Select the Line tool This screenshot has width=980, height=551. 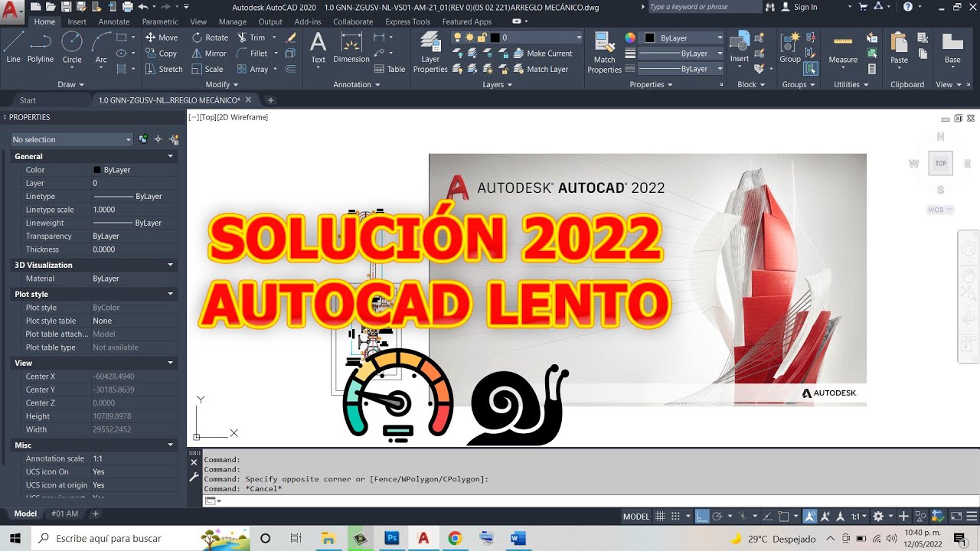(13, 47)
